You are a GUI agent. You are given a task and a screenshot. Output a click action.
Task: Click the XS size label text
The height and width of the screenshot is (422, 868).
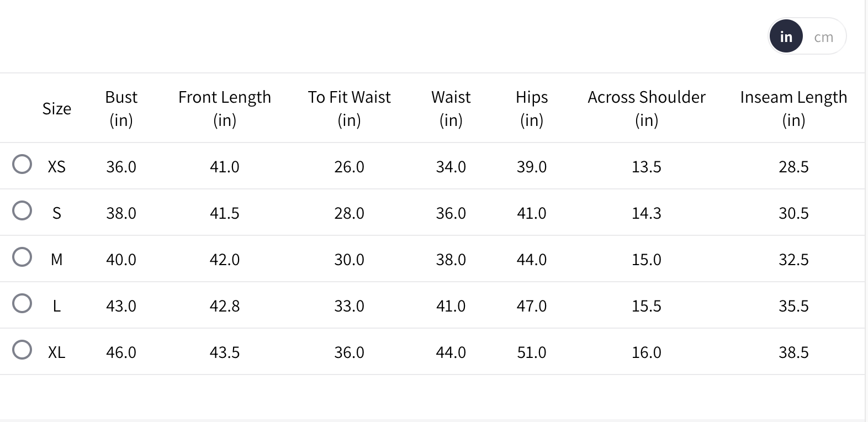(x=56, y=166)
